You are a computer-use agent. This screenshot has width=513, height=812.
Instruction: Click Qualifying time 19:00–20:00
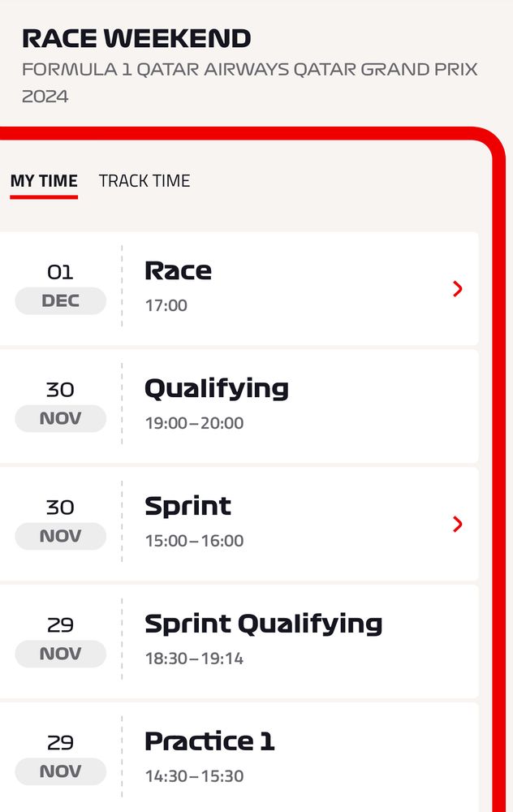click(194, 422)
